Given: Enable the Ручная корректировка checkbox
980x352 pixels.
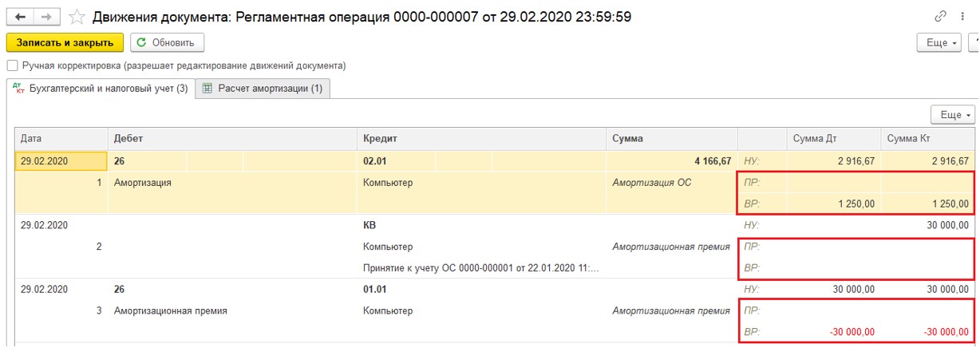Looking at the screenshot, I should point(12,65).
